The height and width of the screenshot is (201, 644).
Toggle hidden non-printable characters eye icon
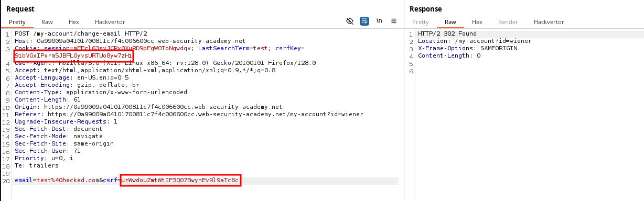pos(350,21)
